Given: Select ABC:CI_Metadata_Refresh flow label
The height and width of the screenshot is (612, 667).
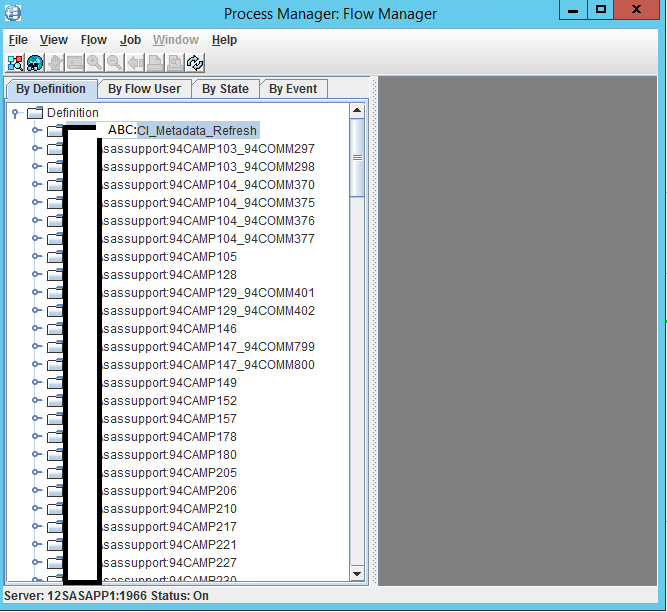Looking at the screenshot, I should (x=182, y=131).
